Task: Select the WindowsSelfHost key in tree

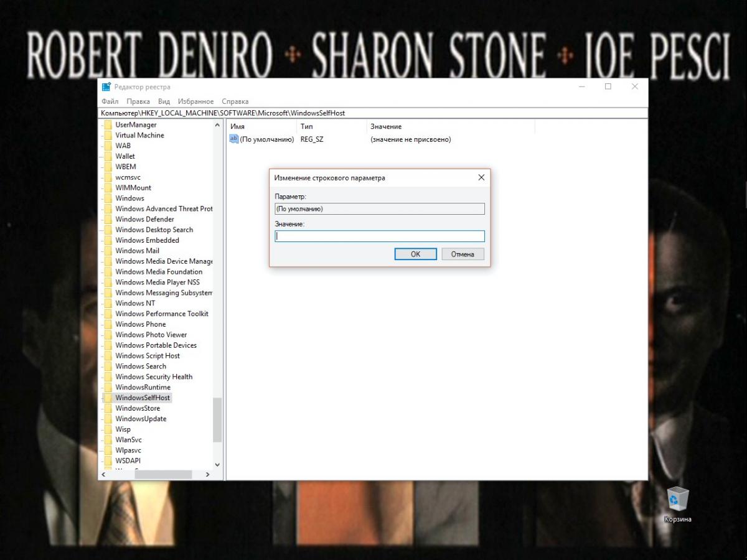Action: coord(143,398)
